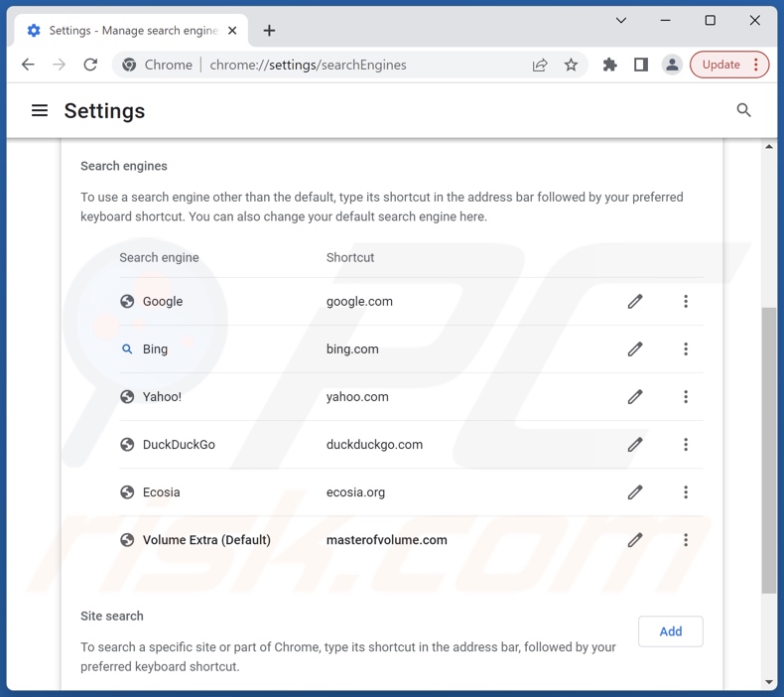Select the ecosia.org shortcut text
Viewport: 784px width, 697px height.
pos(355,492)
